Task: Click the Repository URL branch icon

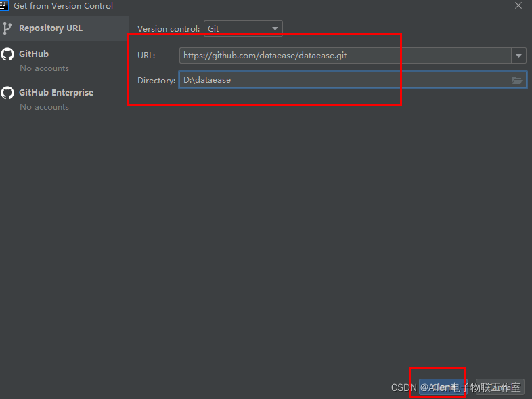Action: pyautogui.click(x=7, y=28)
